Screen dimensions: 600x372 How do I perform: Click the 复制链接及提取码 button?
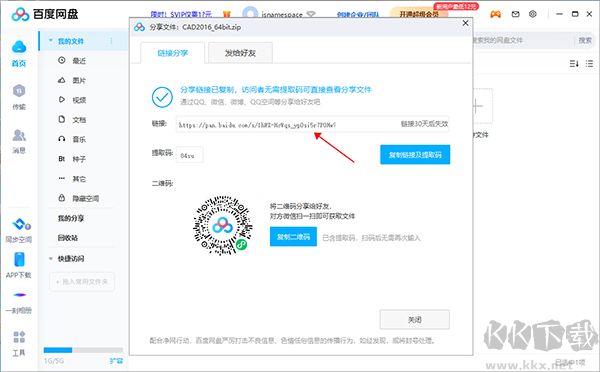(x=415, y=155)
